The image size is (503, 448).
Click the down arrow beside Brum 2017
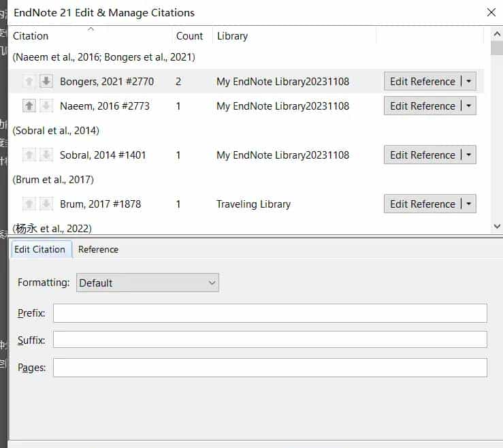(x=46, y=204)
